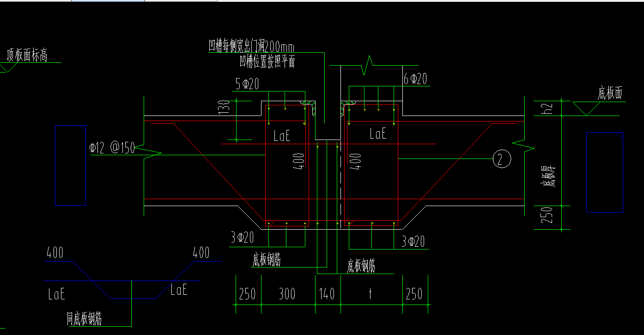This screenshot has height=335, width=644.
Task: Select the "底板钢筋" label above the 300 dimension
Action: pyautogui.click(x=267, y=260)
